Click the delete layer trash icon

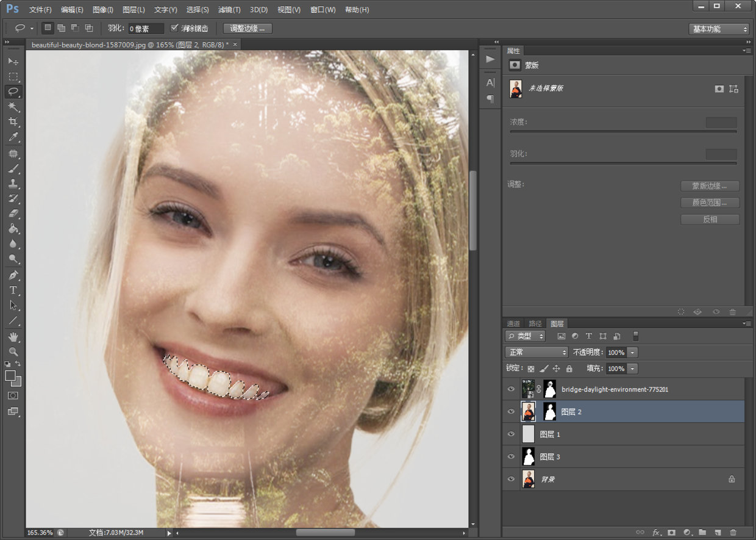coord(733,533)
